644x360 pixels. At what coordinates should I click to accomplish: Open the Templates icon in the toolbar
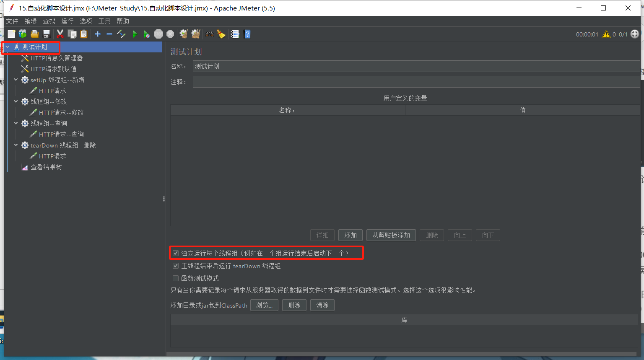click(23, 34)
